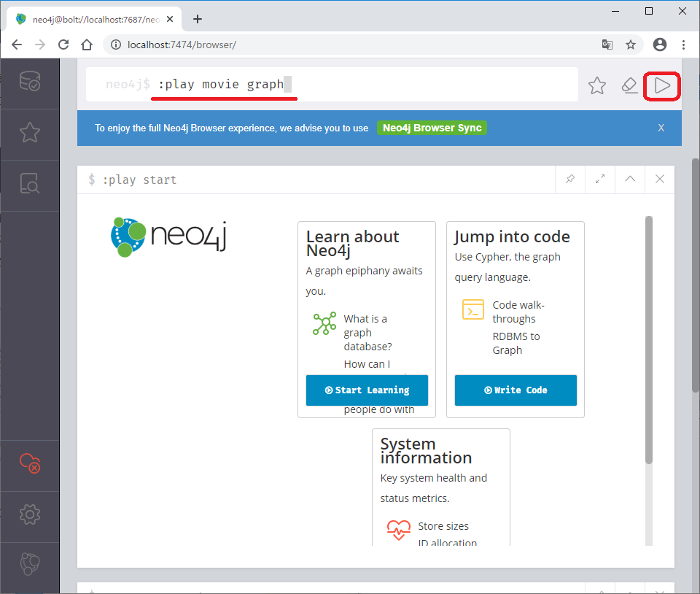Dismiss the Browser Sync banner with X
Screen dimensions: 700x594
[x=661, y=128]
